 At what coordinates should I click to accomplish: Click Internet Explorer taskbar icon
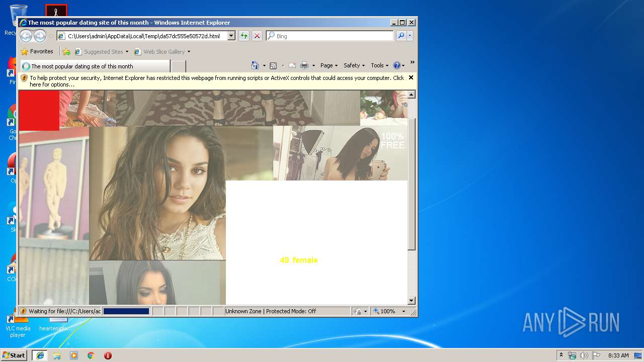[x=40, y=355]
